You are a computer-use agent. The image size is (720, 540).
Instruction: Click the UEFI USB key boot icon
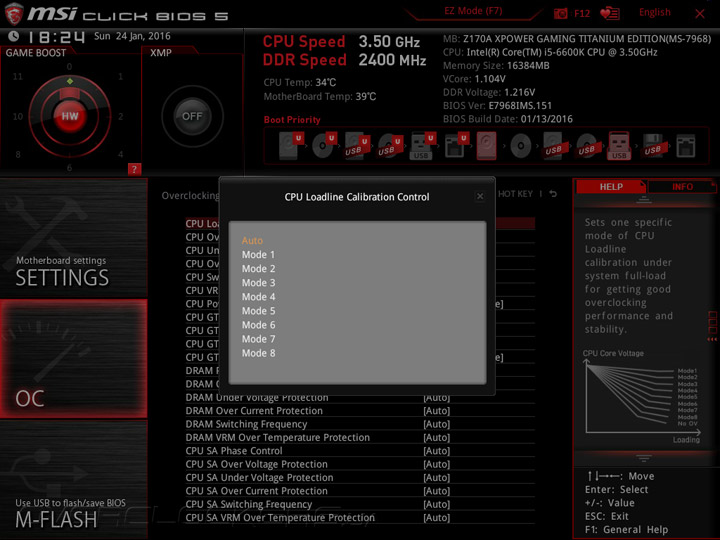422,146
